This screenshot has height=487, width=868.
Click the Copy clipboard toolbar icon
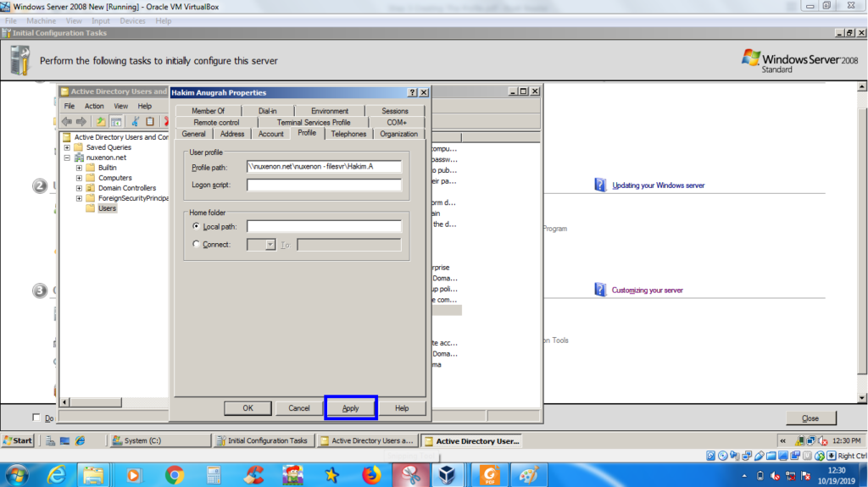tap(150, 122)
